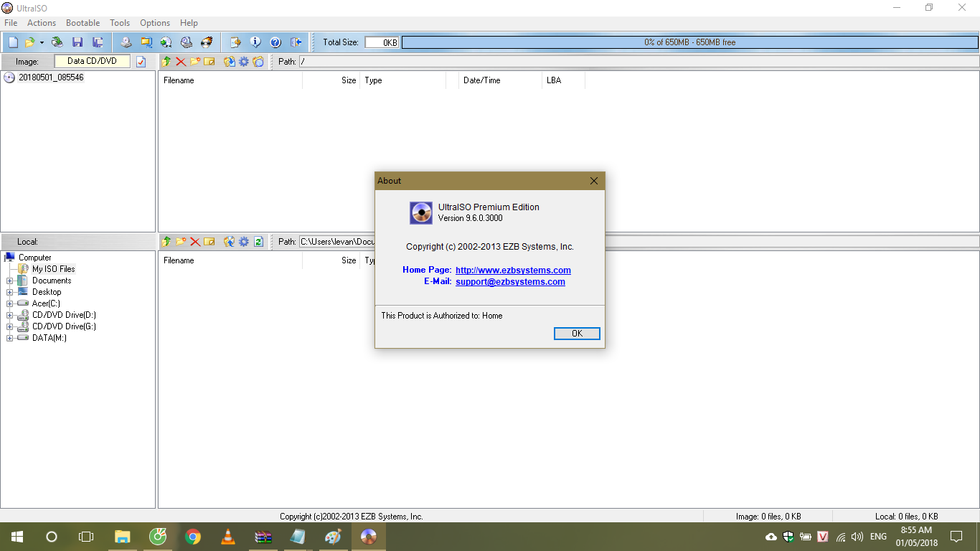Open the Help question mark icon

pos(275,42)
